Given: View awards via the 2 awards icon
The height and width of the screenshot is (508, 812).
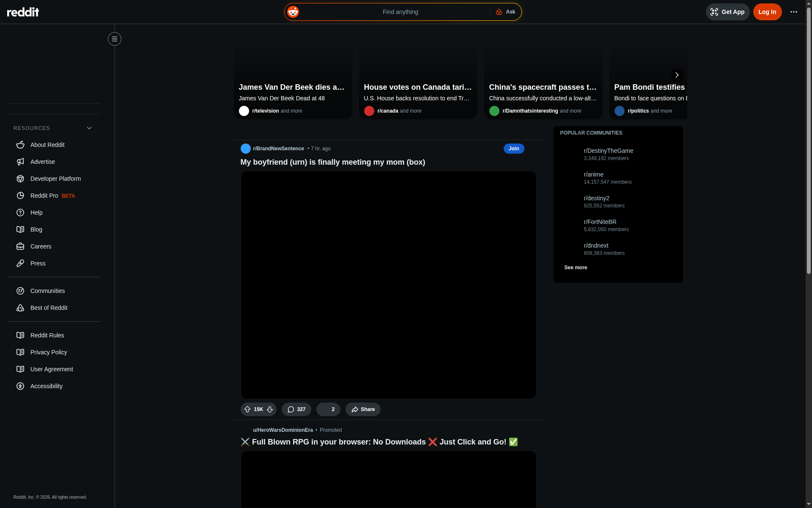Looking at the screenshot, I should tap(328, 409).
